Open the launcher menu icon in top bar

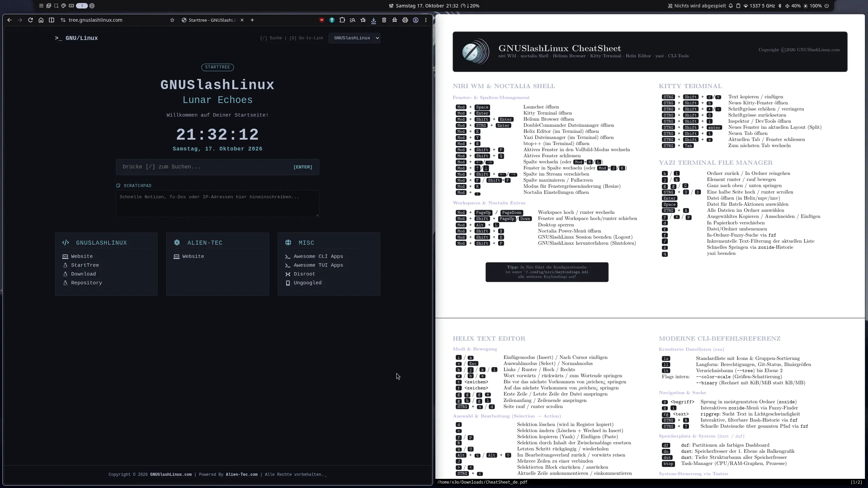41,6
